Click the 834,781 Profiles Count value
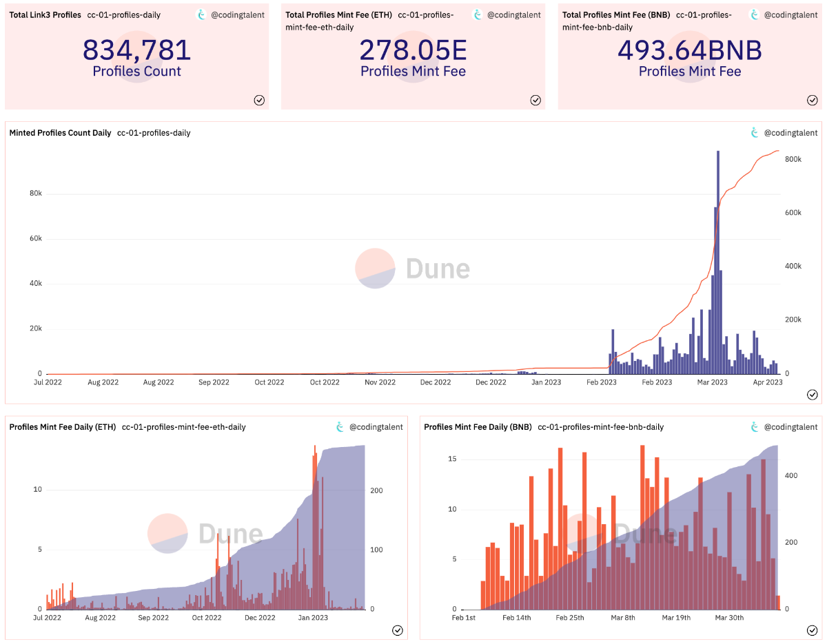The width and height of the screenshot is (827, 644). coord(136,50)
